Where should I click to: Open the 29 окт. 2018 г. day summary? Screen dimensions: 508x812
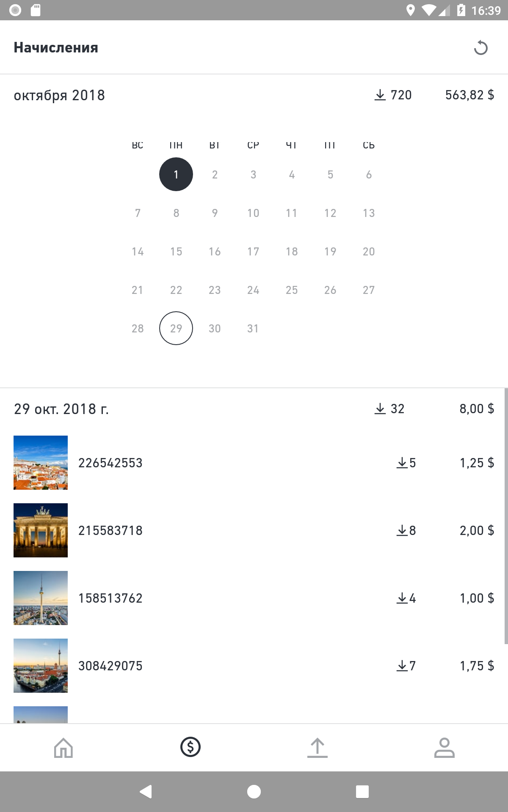pyautogui.click(x=254, y=409)
